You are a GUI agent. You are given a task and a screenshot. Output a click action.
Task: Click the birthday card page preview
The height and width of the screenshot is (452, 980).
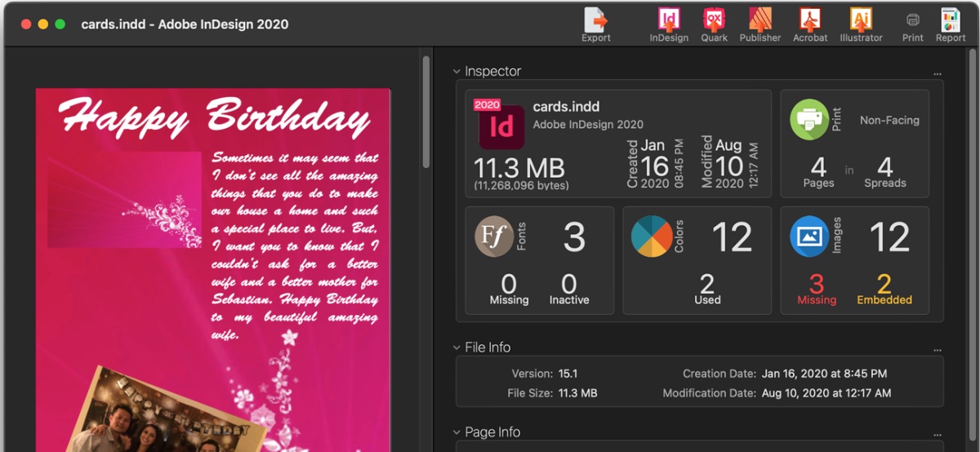pyautogui.click(x=212, y=269)
